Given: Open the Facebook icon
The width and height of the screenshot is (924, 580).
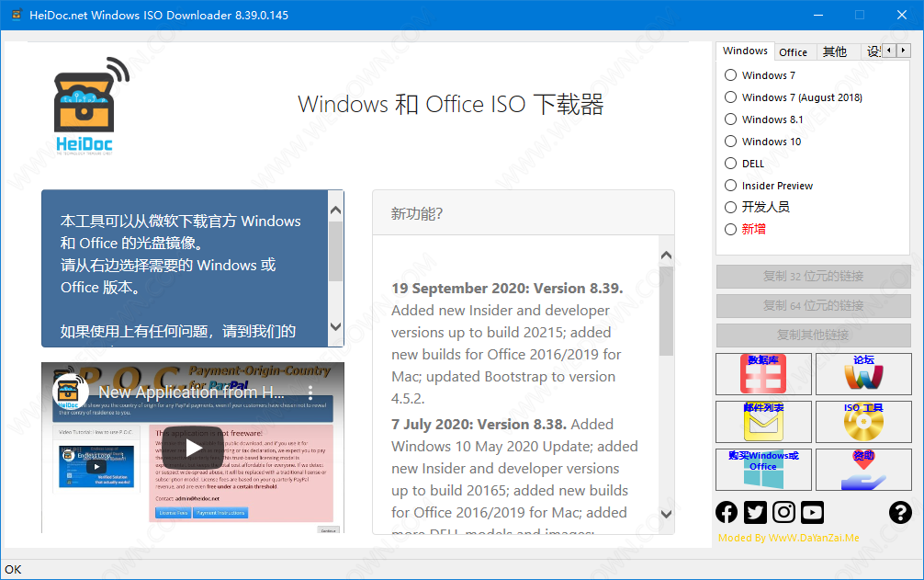Looking at the screenshot, I should (x=727, y=513).
